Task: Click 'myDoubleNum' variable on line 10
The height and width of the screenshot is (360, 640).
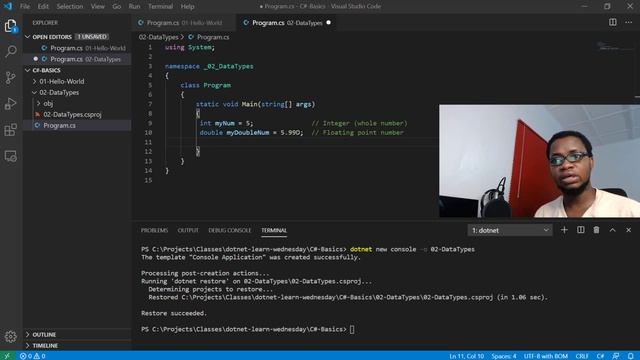Action: point(248,133)
